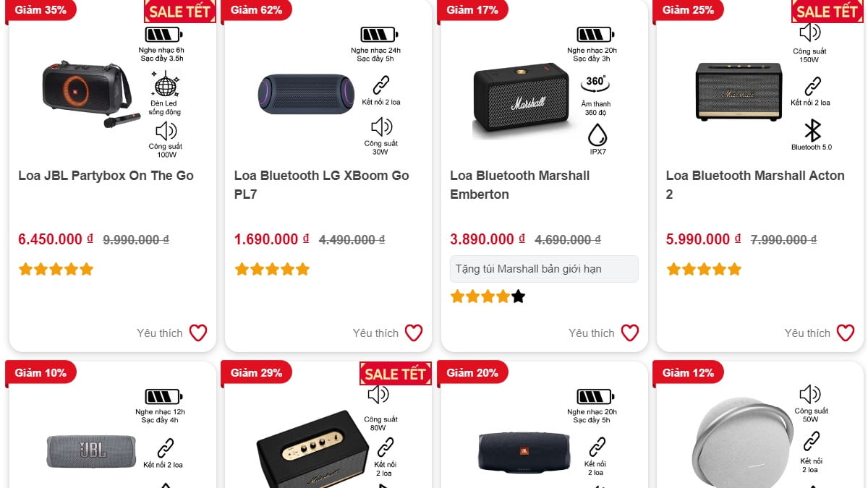Click the 100W speaker power icon

(x=166, y=131)
